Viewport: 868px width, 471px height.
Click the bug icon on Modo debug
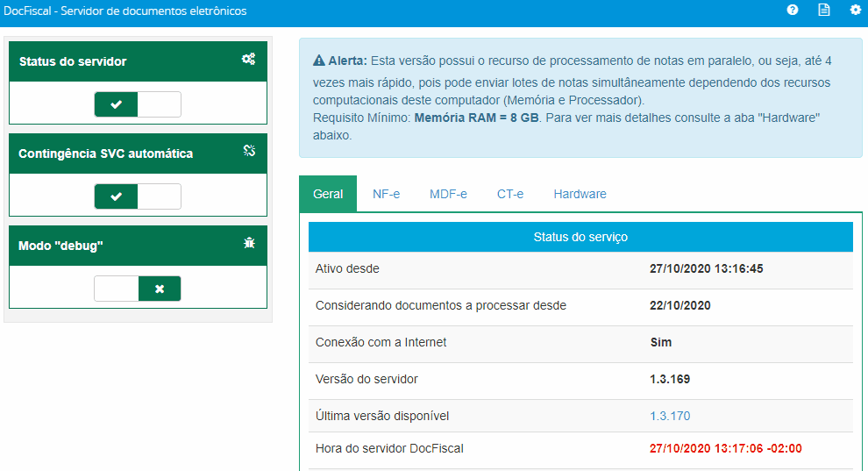(x=249, y=243)
